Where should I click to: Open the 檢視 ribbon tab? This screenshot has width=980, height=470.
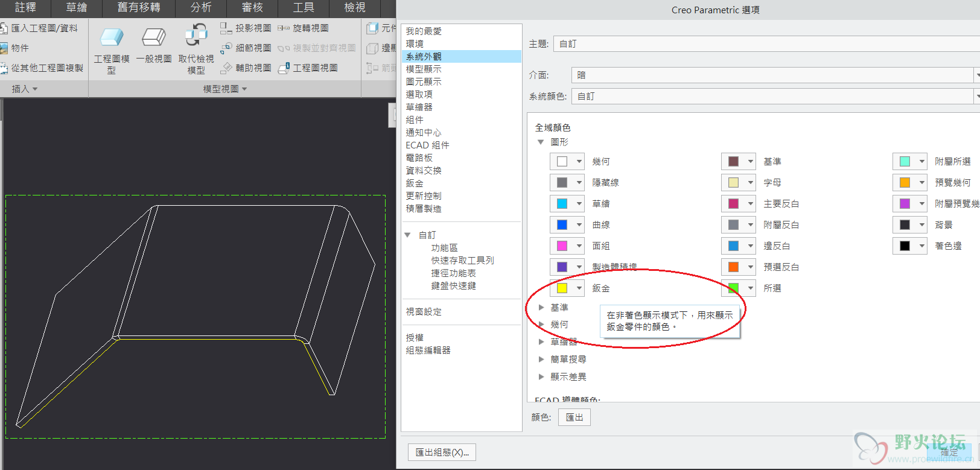(x=355, y=8)
